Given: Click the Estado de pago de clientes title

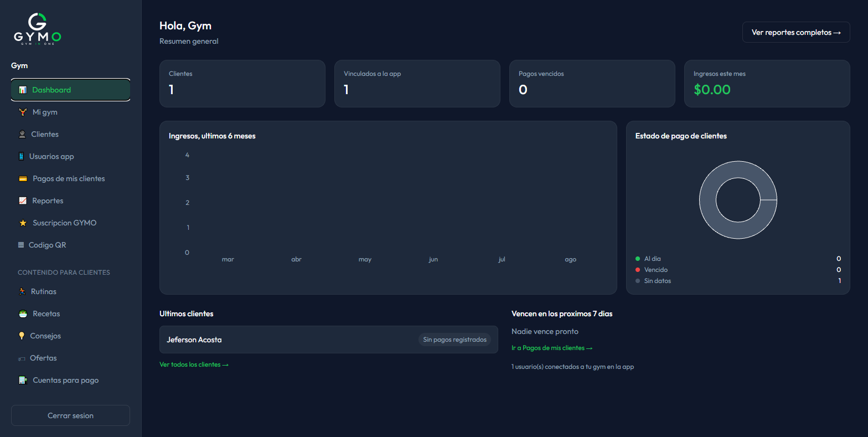Looking at the screenshot, I should (x=681, y=136).
